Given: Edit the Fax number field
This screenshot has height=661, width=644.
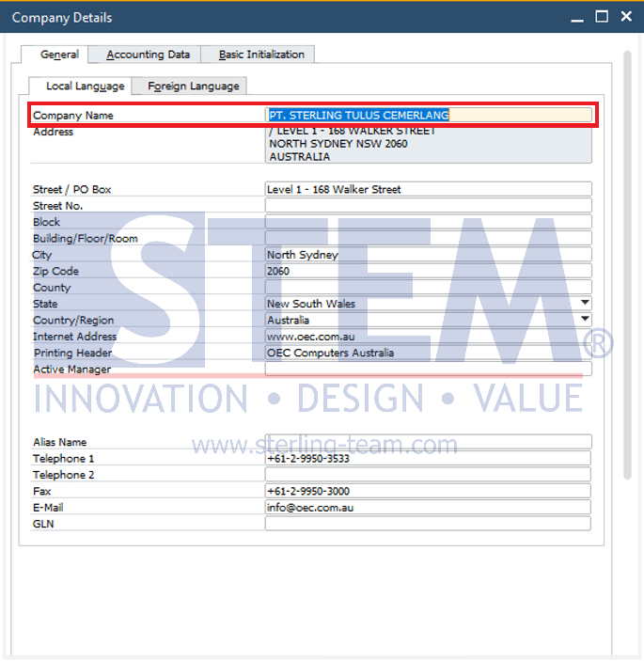Looking at the screenshot, I should tap(428, 491).
